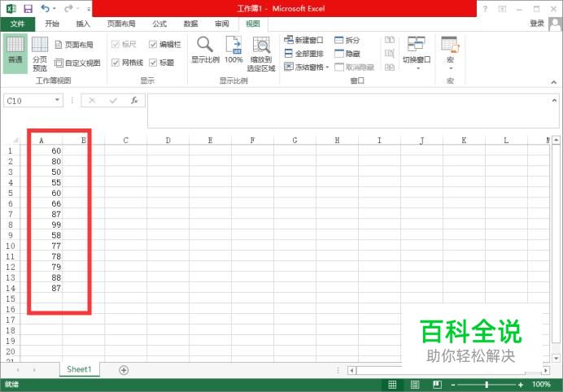The image size is (563, 392).
Task: Toggle the Headings (标题) checkbox
Action: coord(153,63)
